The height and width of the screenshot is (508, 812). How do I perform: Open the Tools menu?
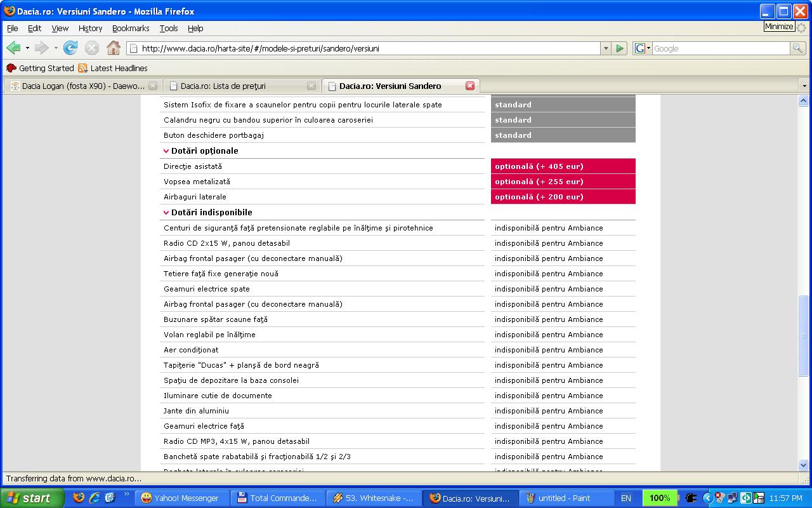pos(169,28)
